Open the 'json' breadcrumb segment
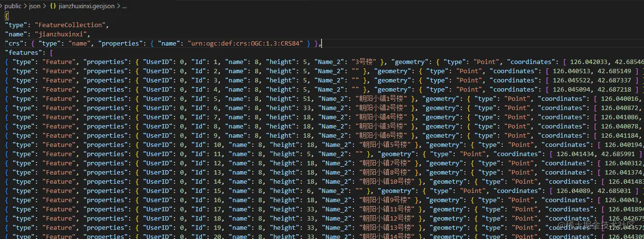 (x=35, y=6)
